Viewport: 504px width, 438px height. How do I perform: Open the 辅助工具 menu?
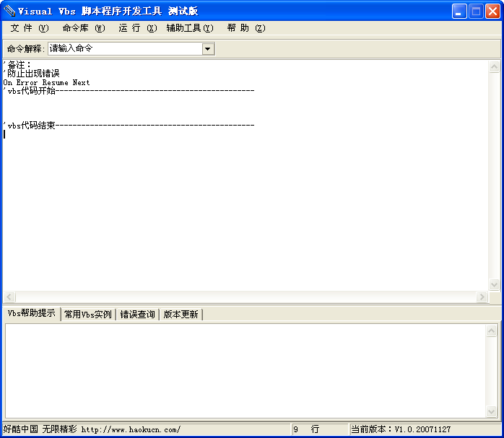(x=189, y=28)
